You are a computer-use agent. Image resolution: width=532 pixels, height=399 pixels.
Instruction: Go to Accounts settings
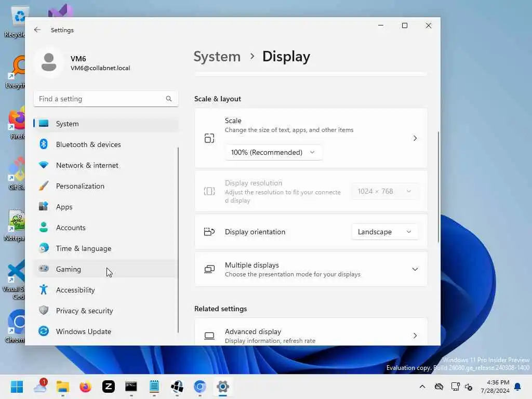point(106,228)
